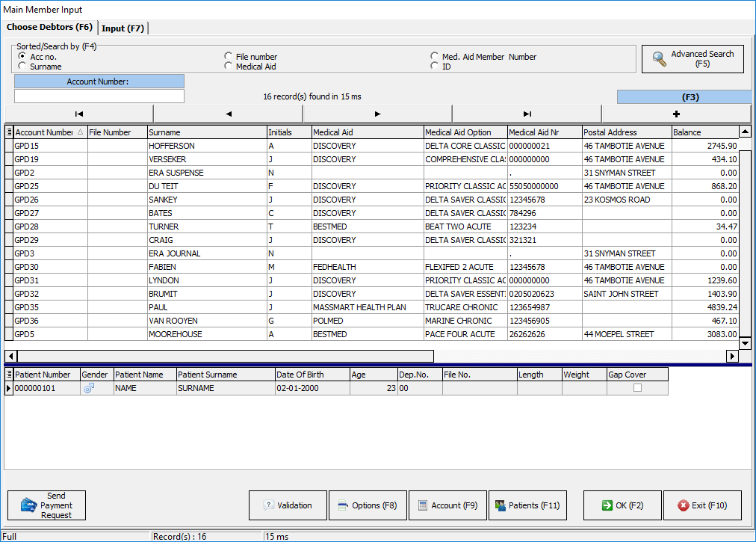This screenshot has height=542, width=756.
Task: Go to first record navigation arrow
Action: (78, 114)
